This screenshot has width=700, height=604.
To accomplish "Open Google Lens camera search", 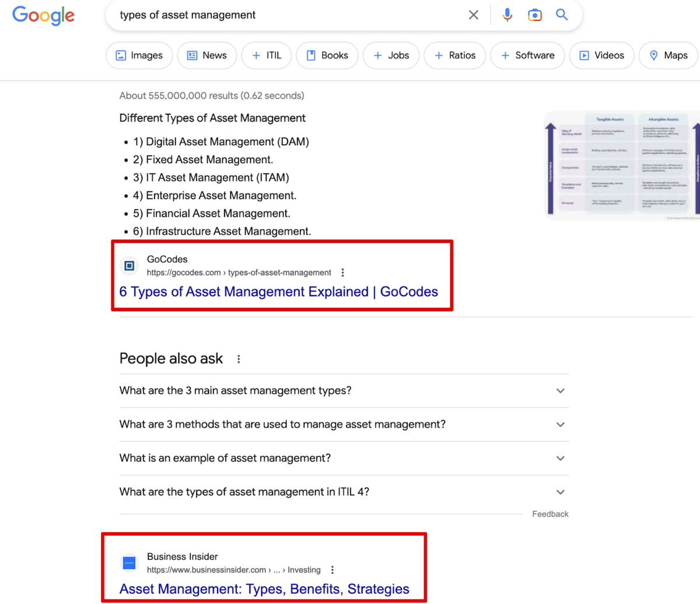I will [534, 15].
